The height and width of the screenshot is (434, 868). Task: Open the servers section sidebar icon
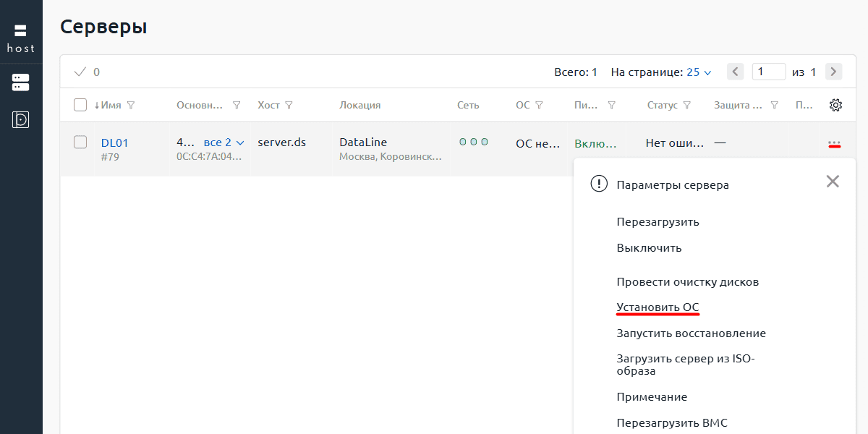point(20,82)
